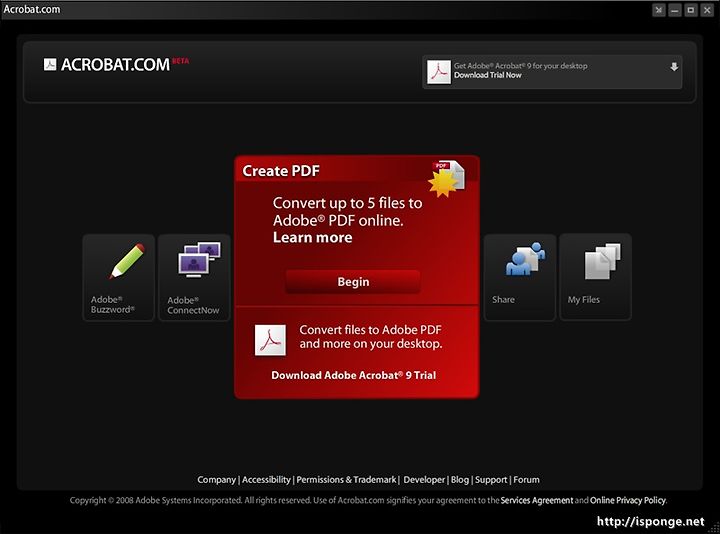
Task: Open the Share people icon
Action: point(525,259)
